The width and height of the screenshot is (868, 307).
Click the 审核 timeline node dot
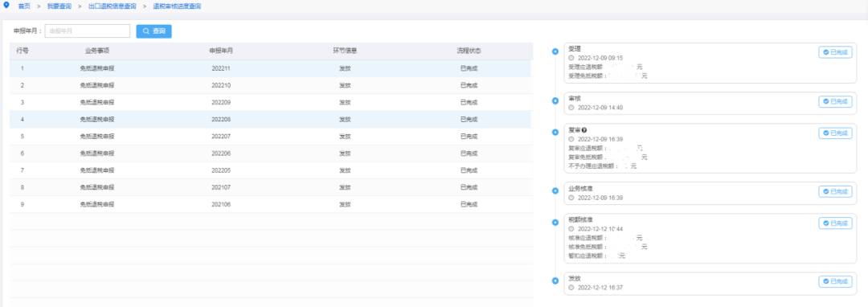click(555, 100)
